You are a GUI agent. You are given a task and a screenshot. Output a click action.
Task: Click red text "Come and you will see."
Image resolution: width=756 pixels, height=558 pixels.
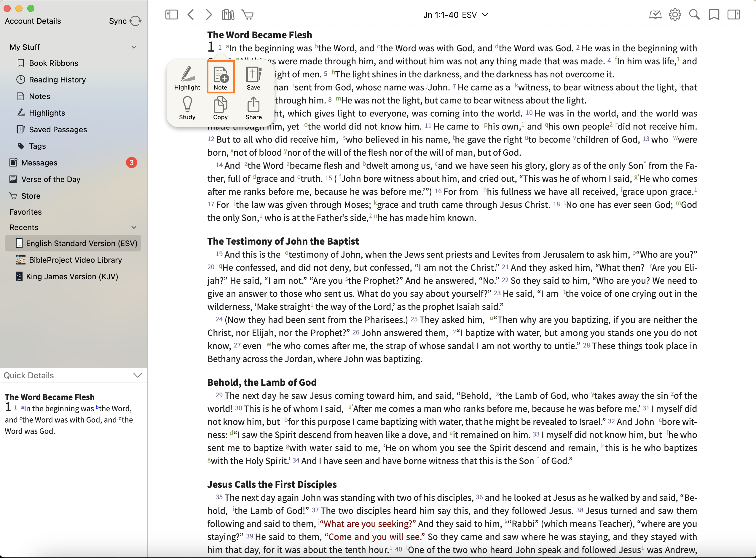(375, 537)
